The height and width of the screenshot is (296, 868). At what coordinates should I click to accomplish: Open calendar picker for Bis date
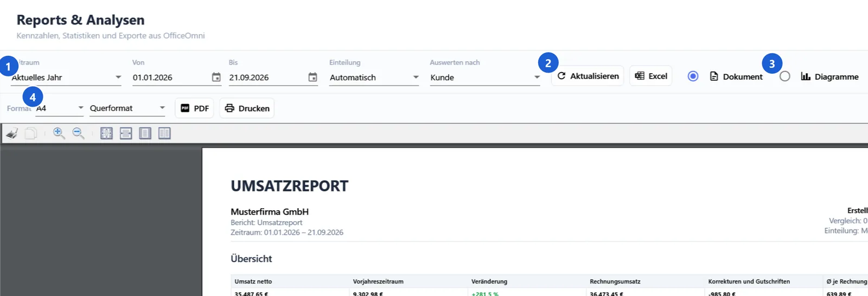click(312, 77)
